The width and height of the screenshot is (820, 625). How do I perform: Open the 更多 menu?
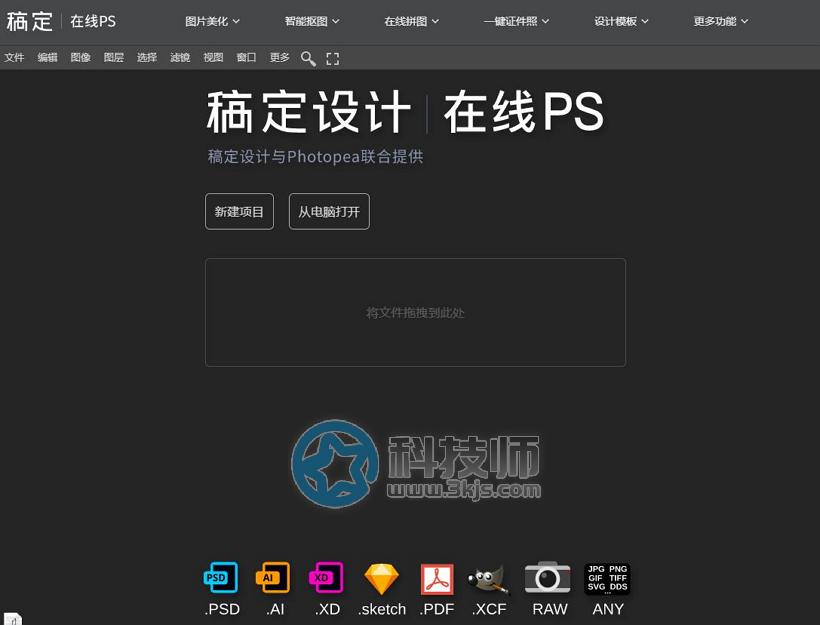coord(280,58)
